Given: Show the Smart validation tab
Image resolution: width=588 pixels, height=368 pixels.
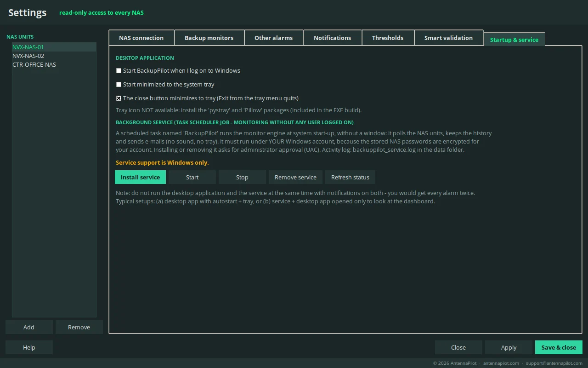Looking at the screenshot, I should tap(448, 38).
